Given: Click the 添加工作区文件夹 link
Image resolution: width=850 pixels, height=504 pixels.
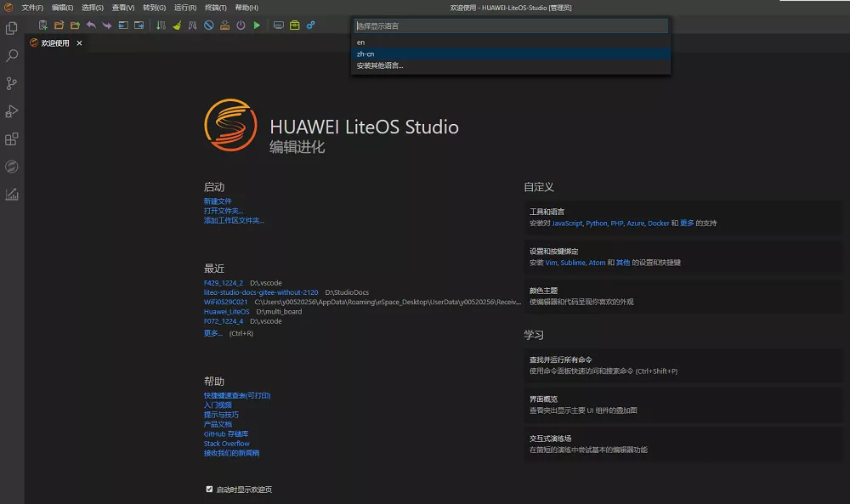Looking at the screenshot, I should (234, 221).
